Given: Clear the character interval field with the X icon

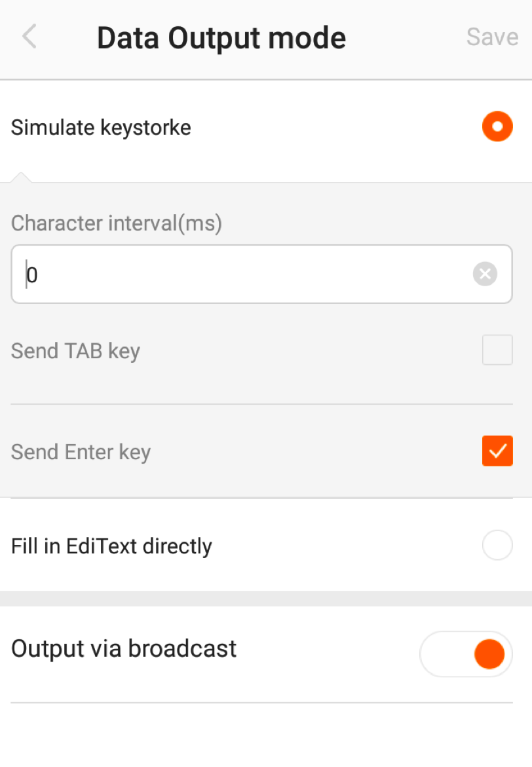Looking at the screenshot, I should 485,274.
